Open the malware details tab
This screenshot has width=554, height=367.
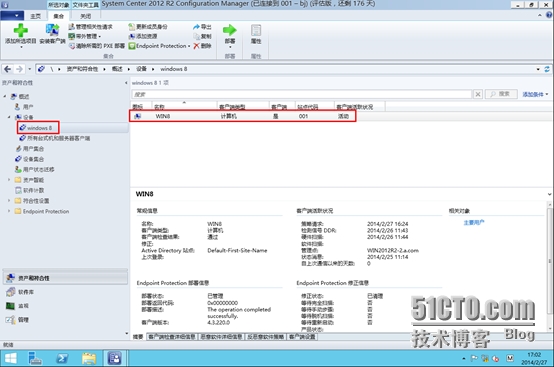coord(221,337)
